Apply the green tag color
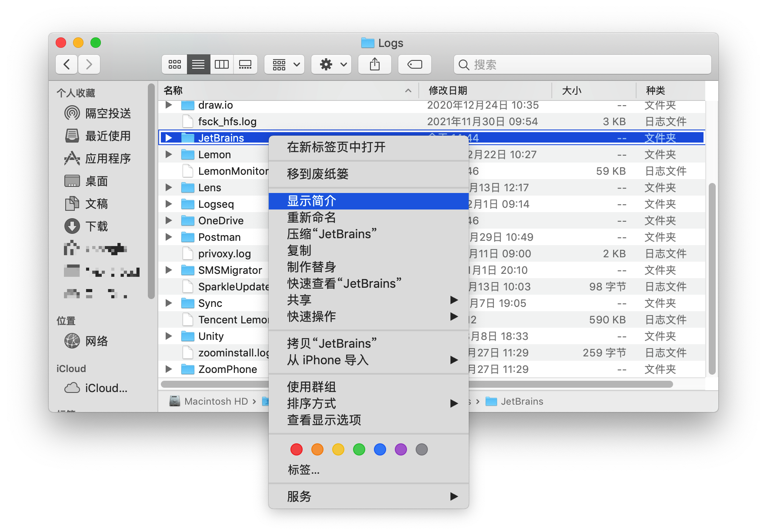This screenshot has width=767, height=532. click(x=359, y=449)
